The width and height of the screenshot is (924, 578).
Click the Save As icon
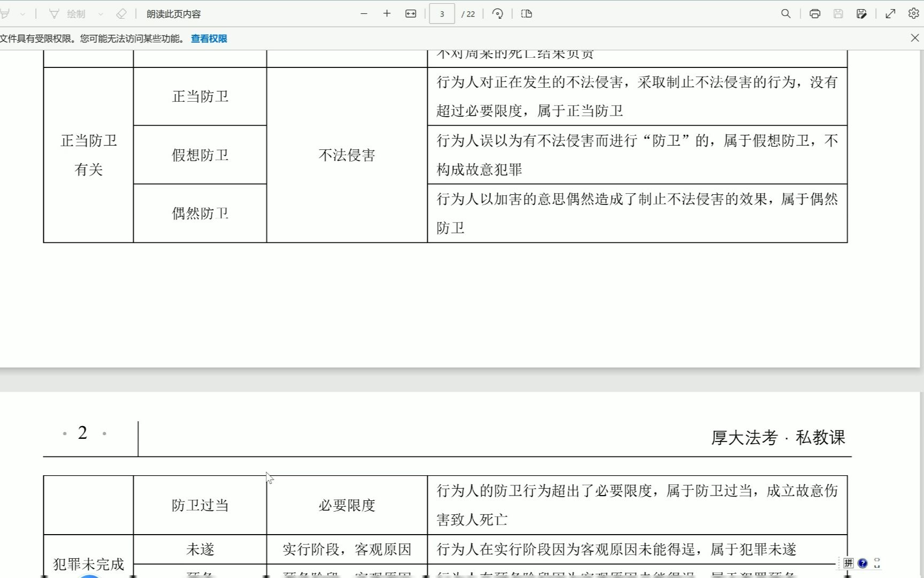(861, 14)
